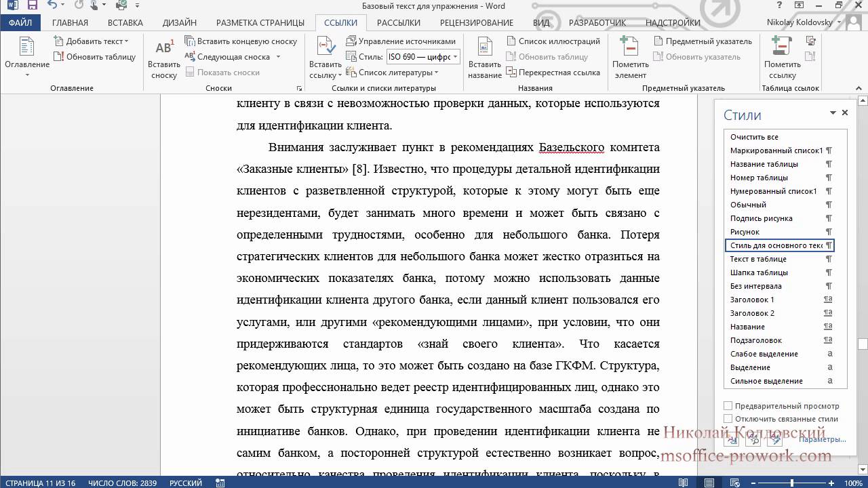868x488 pixels.
Task: Open the Style Inspector icon in Стили pane
Action: tap(753, 439)
